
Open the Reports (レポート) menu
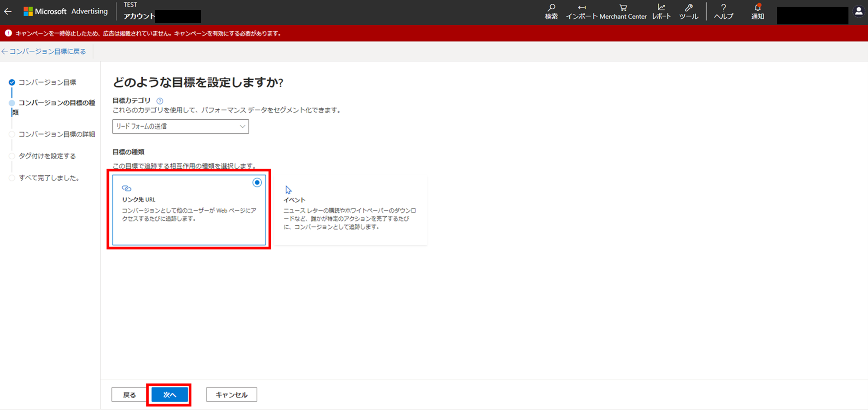661,12
